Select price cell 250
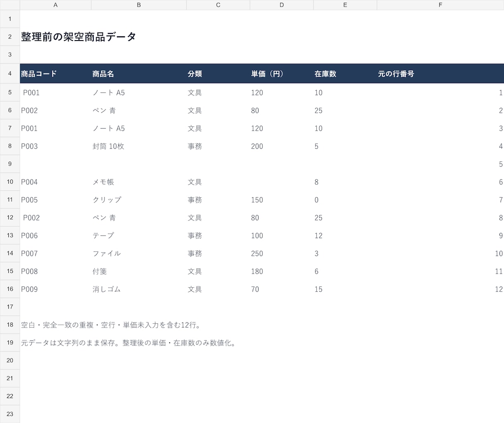 (x=282, y=253)
